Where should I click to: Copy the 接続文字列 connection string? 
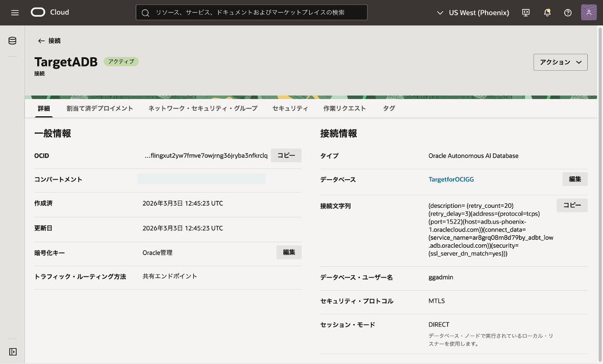(572, 206)
